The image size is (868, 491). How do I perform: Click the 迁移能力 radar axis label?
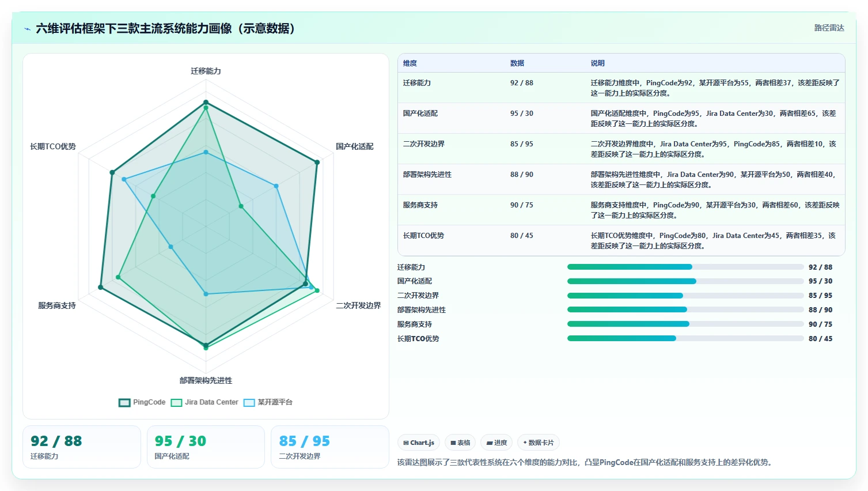click(206, 71)
